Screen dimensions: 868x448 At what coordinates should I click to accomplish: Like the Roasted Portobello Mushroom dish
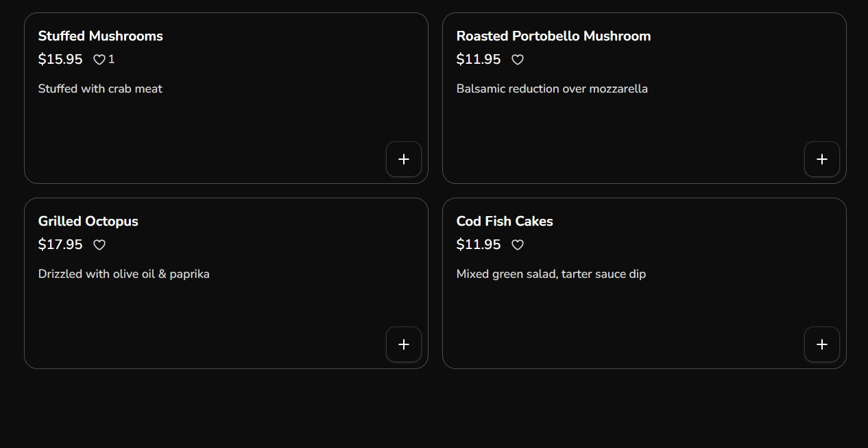tap(518, 60)
